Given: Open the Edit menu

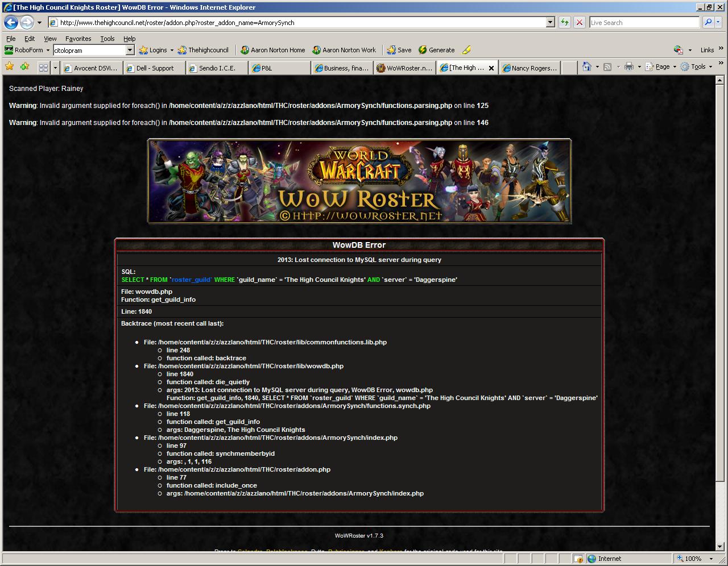Looking at the screenshot, I should [30, 39].
